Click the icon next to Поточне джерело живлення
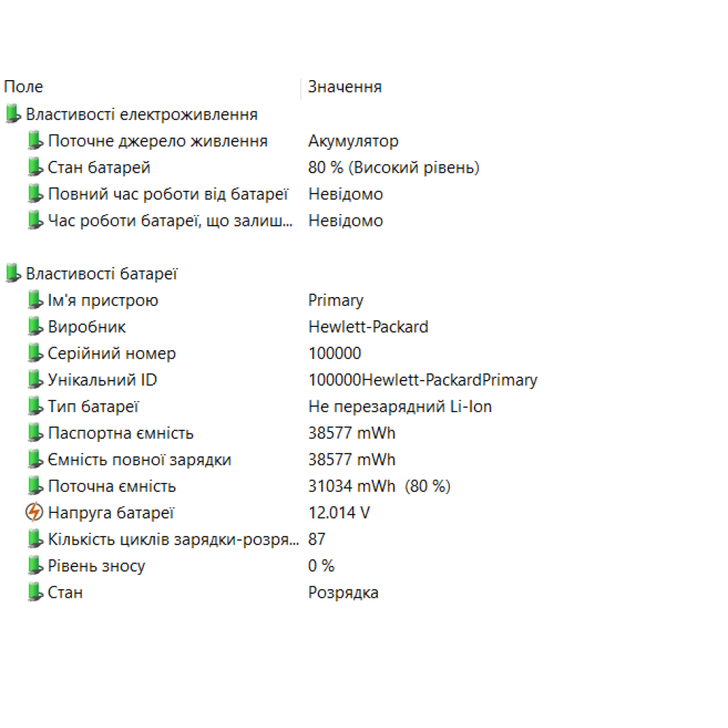The height and width of the screenshot is (728, 728). [x=34, y=141]
